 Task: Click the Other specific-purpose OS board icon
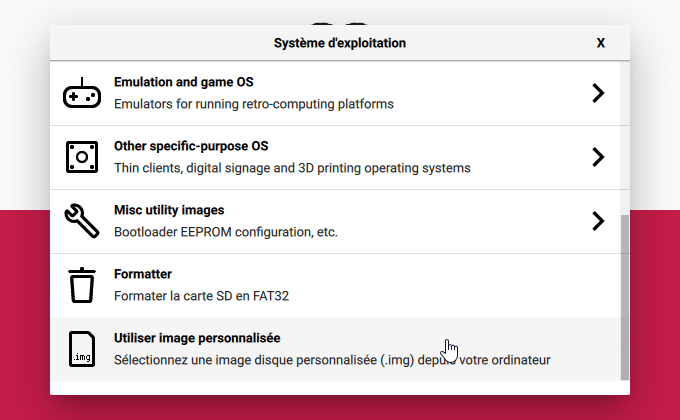click(82, 157)
